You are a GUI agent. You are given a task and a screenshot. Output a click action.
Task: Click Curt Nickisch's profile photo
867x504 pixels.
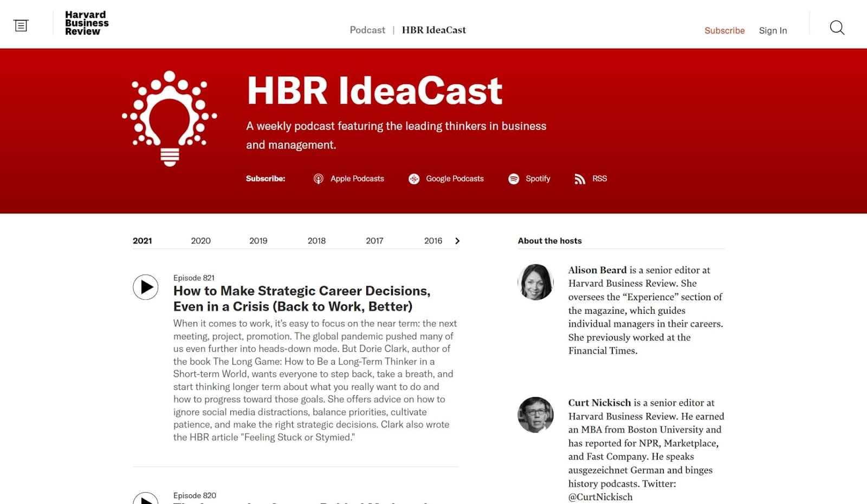coord(535,416)
